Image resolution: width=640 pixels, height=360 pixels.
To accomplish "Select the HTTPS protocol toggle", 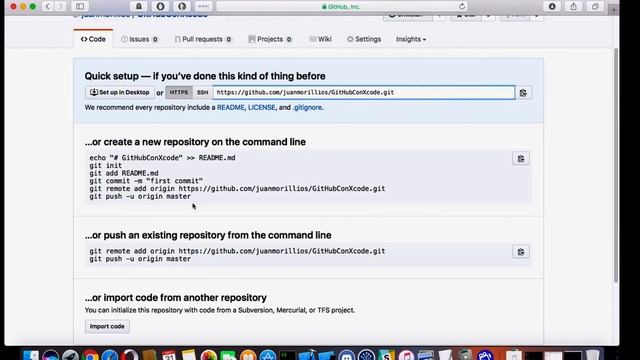I will click(x=179, y=93).
